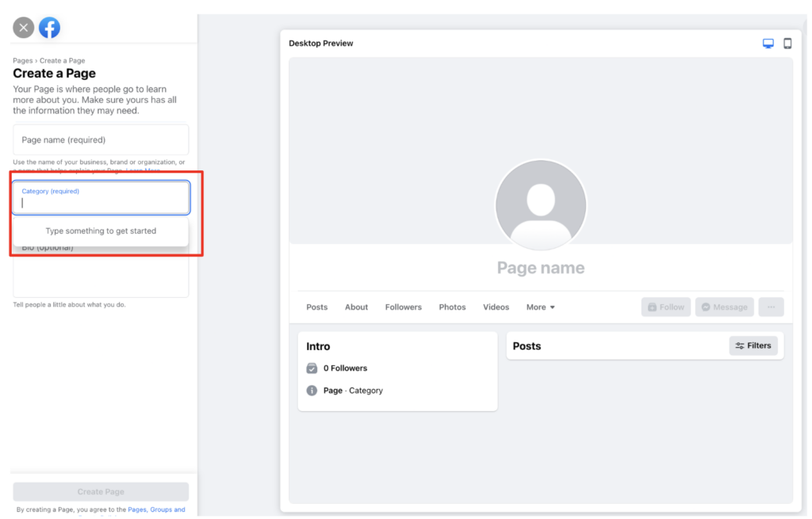Select the Posts tab in preview
This screenshot has height=519, width=812.
317,307
